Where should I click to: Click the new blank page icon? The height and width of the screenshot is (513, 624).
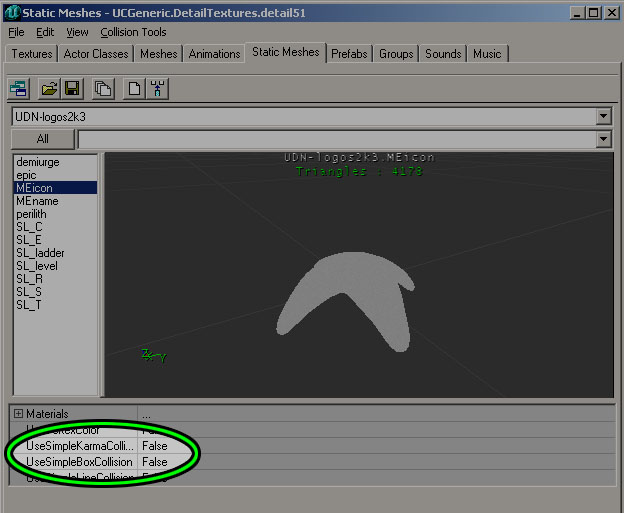coord(134,88)
